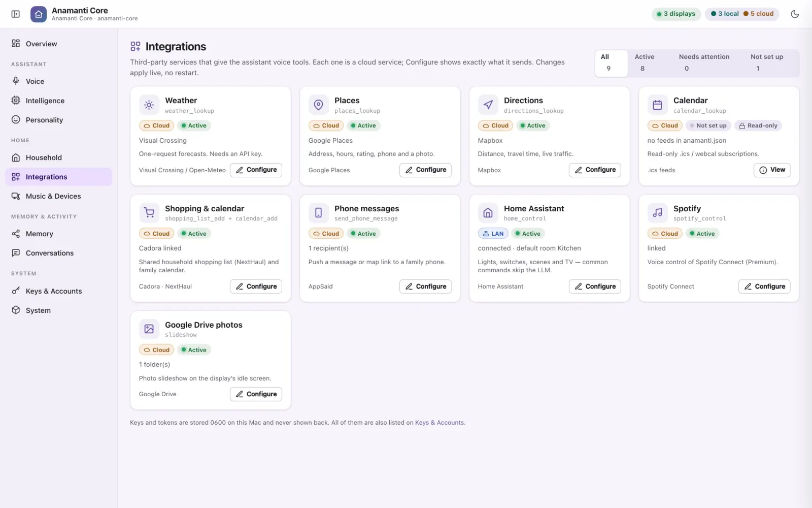Open the Intelligence page in the sidebar
812x508 pixels.
59,101
